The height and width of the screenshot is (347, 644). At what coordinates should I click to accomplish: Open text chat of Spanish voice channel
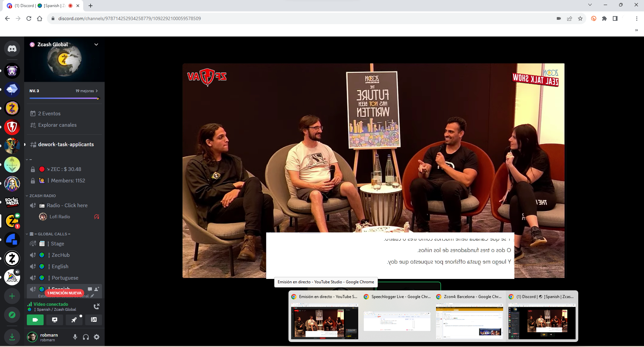tap(90, 289)
